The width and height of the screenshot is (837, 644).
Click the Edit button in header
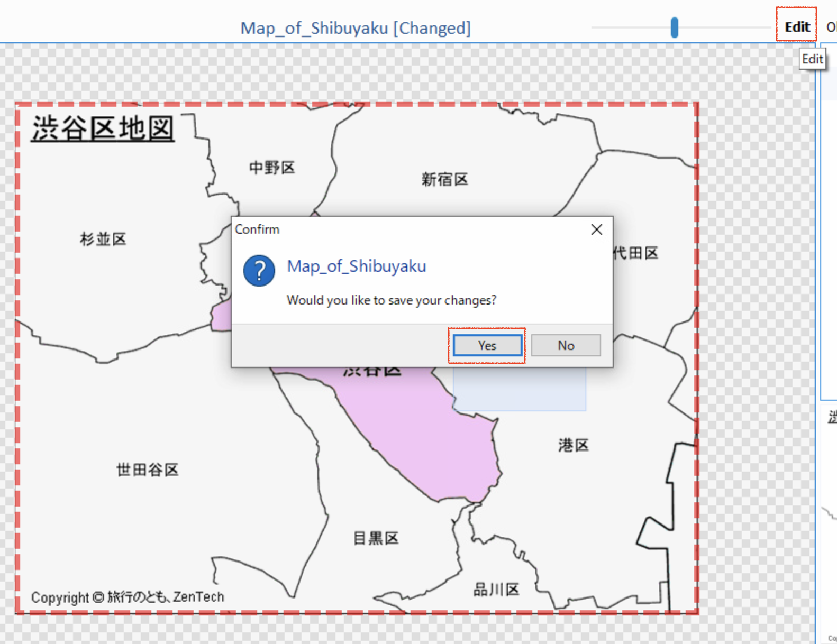pos(797,27)
